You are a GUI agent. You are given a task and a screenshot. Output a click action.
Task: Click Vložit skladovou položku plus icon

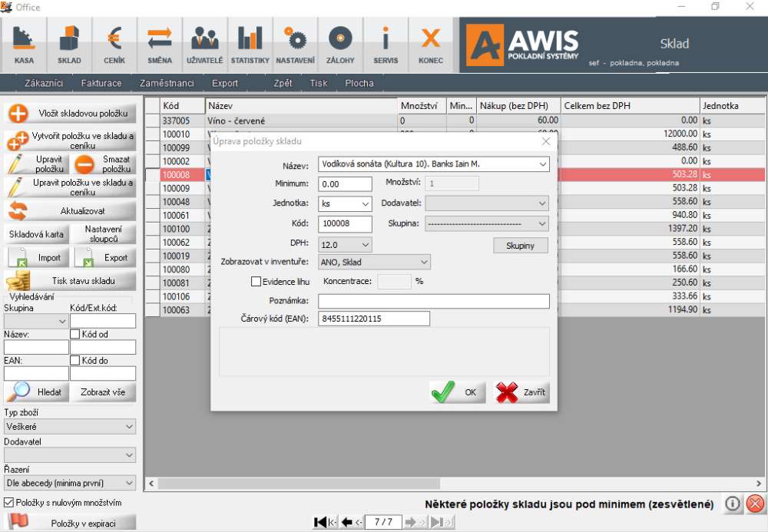18,114
